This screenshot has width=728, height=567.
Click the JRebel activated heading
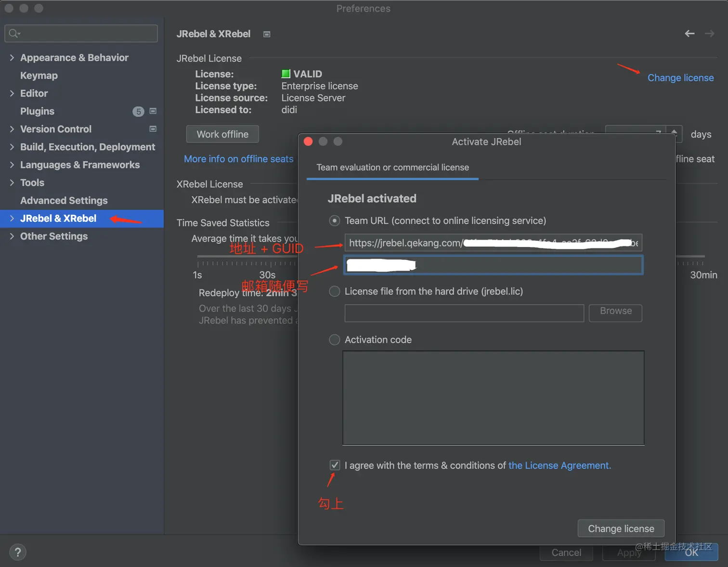click(372, 198)
